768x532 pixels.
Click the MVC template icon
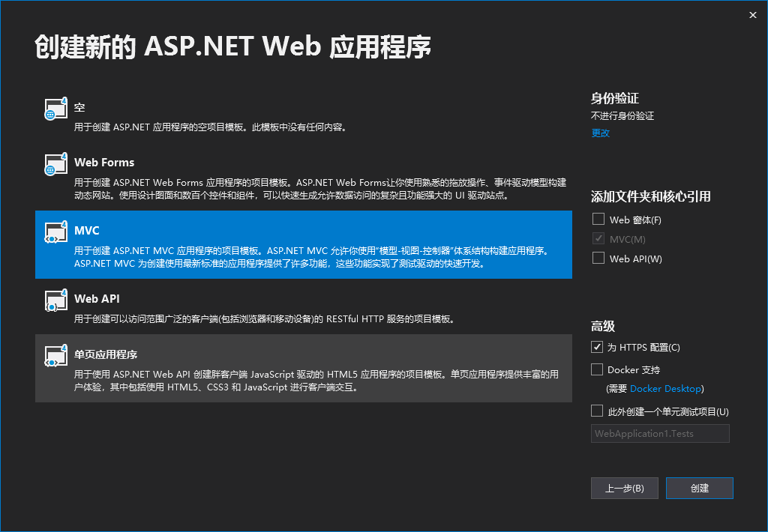55,232
